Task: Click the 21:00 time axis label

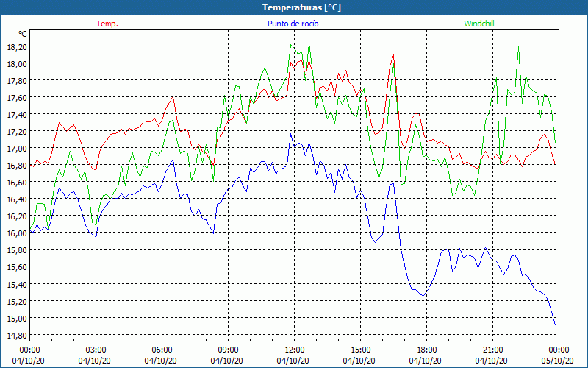Action: point(492,350)
